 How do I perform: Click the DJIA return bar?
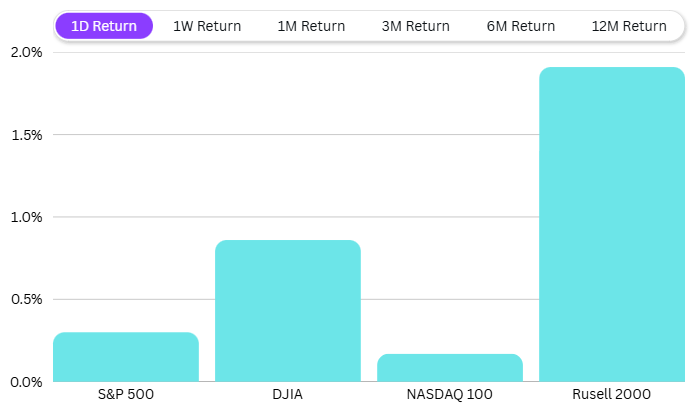288,311
